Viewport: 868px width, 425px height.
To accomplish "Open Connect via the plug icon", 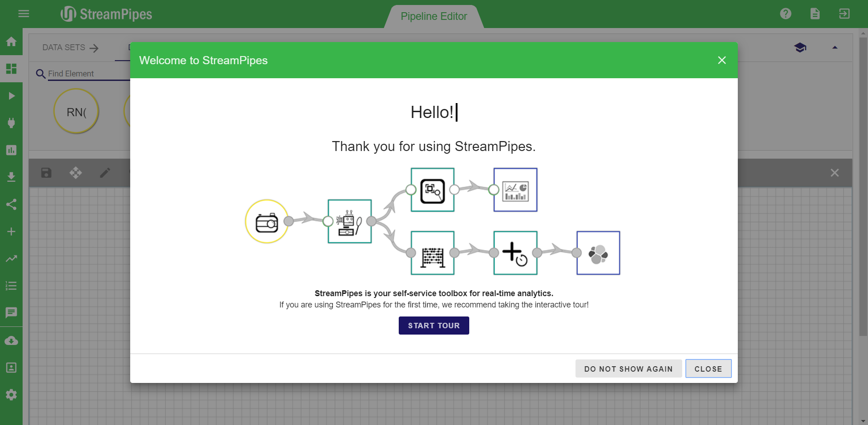I will pos(11,123).
